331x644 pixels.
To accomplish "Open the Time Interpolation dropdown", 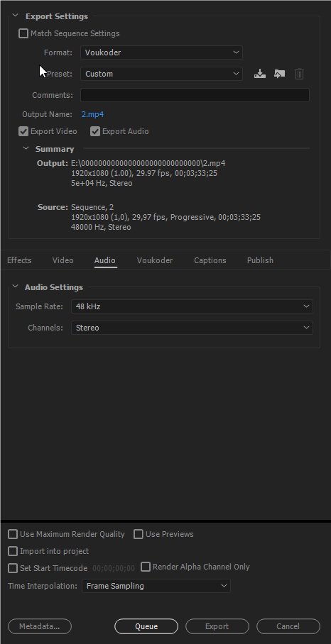I will point(156,586).
